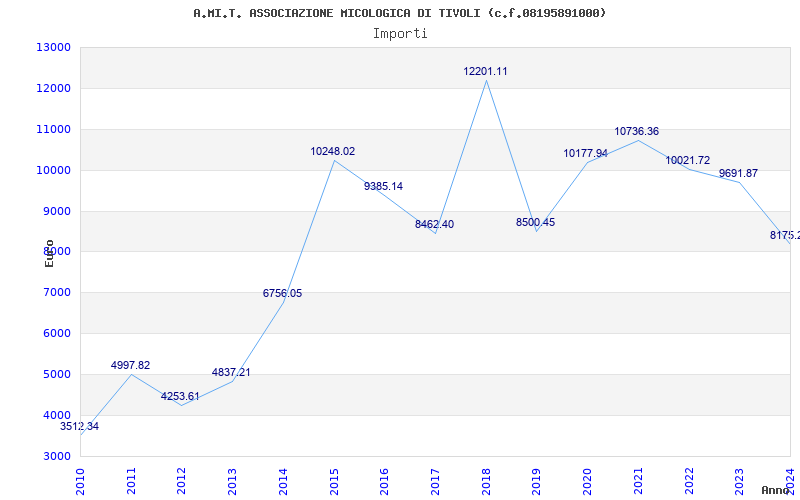Viewport: 800px width, 500px height.
Task: Click the y-axis tick 3000
Action: pos(56,456)
